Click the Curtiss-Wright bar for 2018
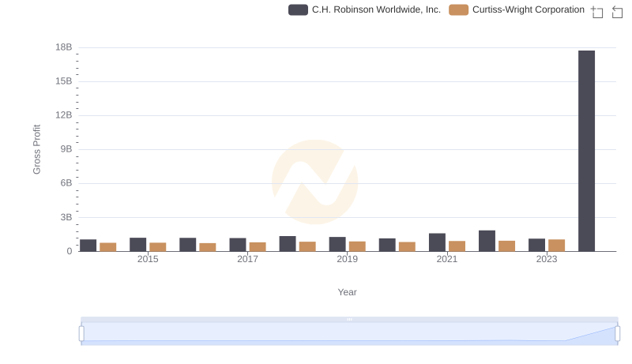632x364 pixels. point(307,246)
